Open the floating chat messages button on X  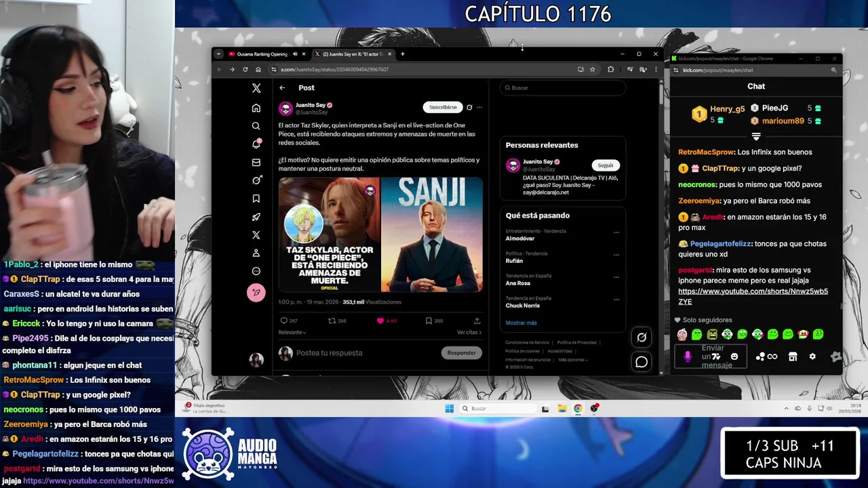pos(642,362)
